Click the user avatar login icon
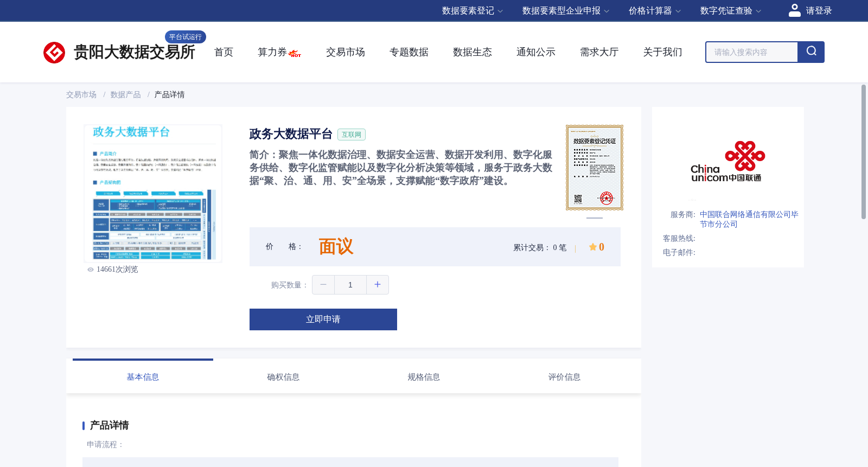868x467 pixels. click(x=794, y=10)
